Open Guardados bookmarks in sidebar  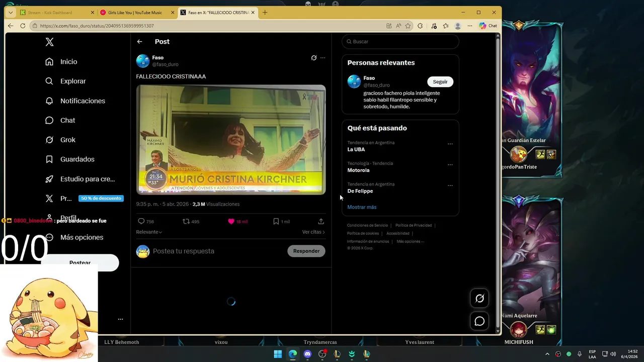(x=69, y=159)
